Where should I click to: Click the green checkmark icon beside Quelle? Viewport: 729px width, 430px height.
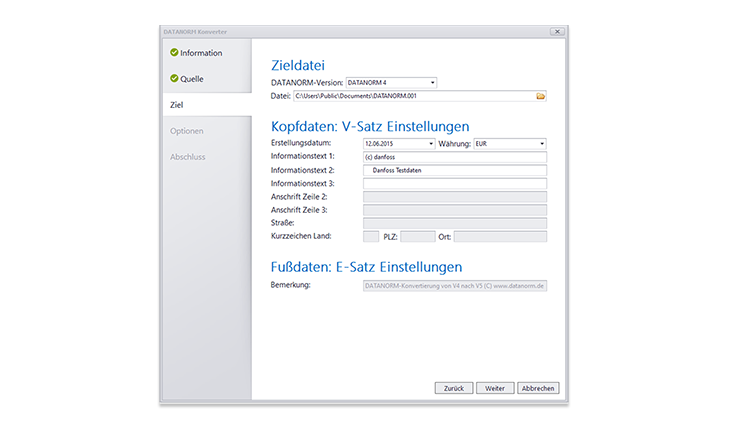(x=174, y=78)
